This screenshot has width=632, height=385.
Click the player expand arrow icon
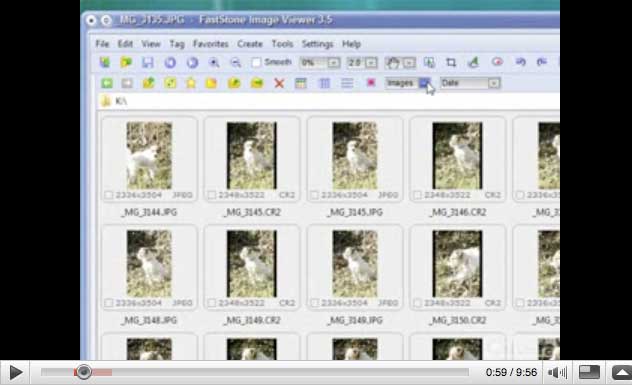point(622,372)
